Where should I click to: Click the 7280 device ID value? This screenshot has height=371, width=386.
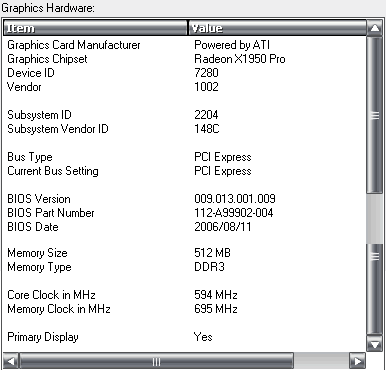[x=206, y=73]
